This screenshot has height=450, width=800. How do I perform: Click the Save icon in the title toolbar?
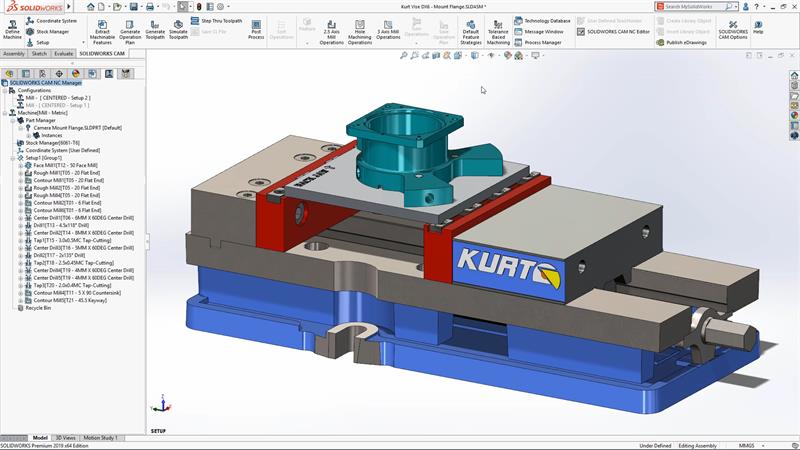pos(133,7)
